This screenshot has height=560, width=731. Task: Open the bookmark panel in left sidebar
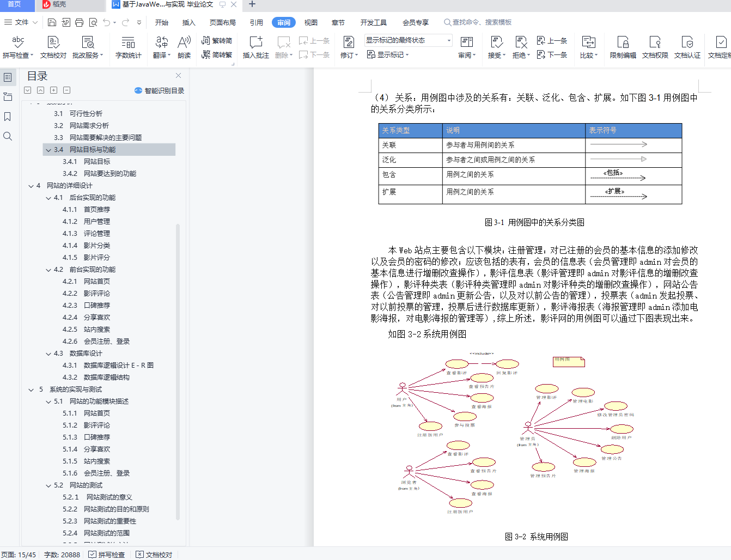pyautogui.click(x=8, y=117)
